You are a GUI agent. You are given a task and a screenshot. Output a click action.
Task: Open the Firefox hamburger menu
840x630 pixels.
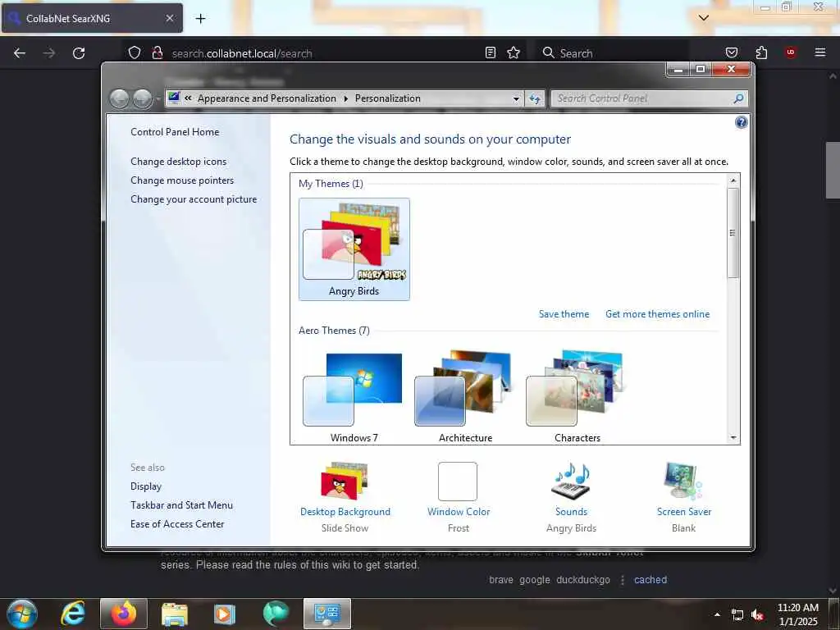coord(820,52)
